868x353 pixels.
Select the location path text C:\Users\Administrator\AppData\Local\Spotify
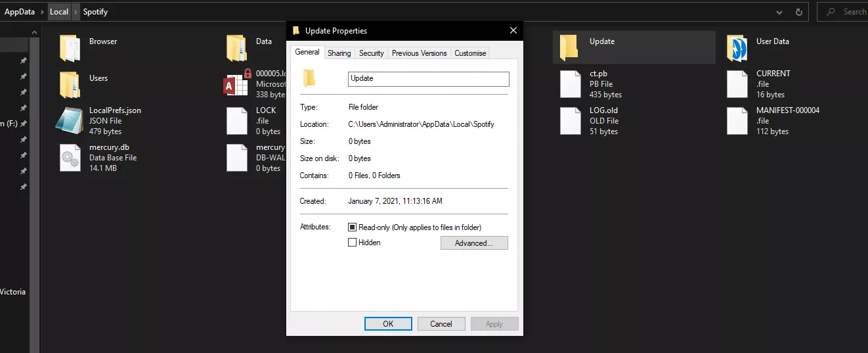click(421, 124)
